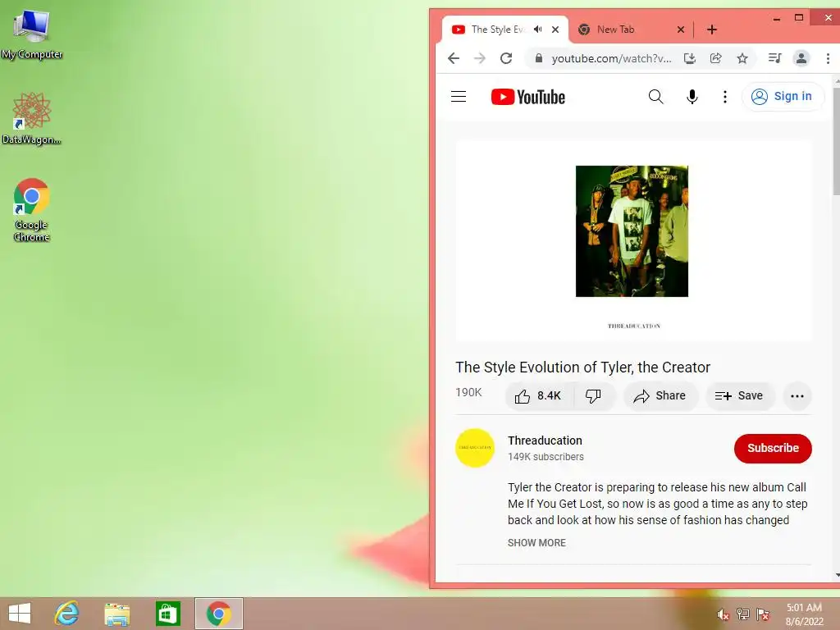The height and width of the screenshot is (630, 840).
Task: Go forward in Chrome
Action: tap(480, 58)
